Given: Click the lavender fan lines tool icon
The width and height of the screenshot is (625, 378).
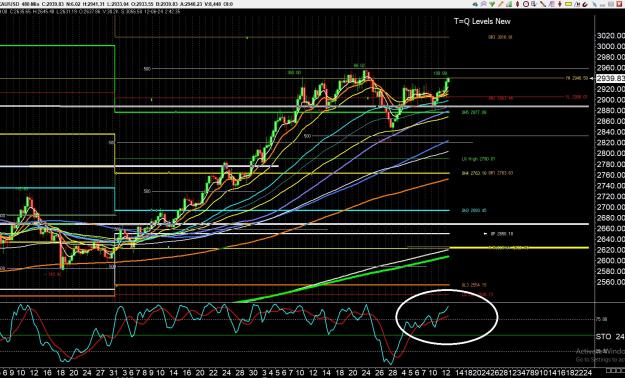Looking at the screenshot, I should [552, 4].
